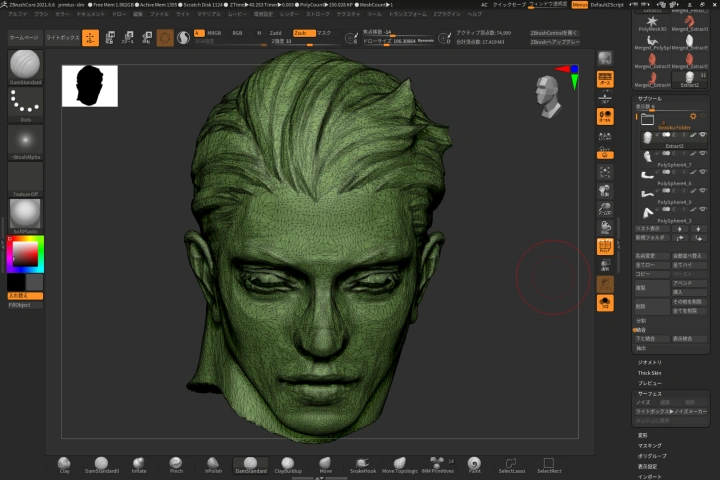Toggle visibility eye for PolySphere4_7 subtool
Image resolution: width=720 pixels, height=480 pixels.
pyautogui.click(x=703, y=153)
